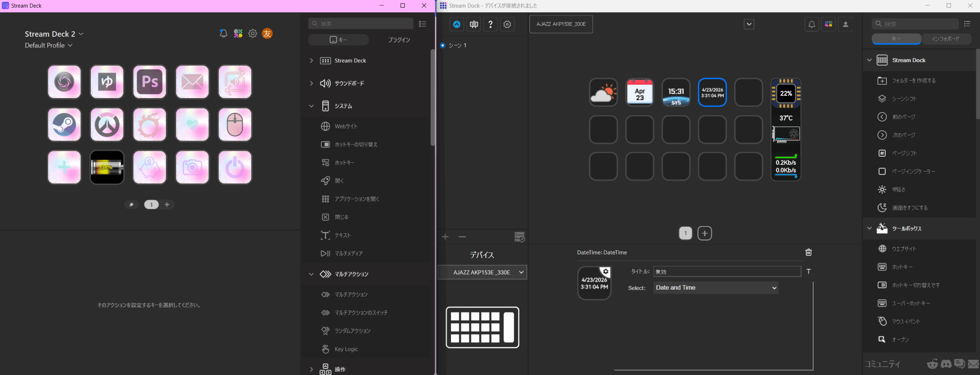Switch to the プラグイン tab
Viewport: 980px width, 375px height.
[399, 40]
